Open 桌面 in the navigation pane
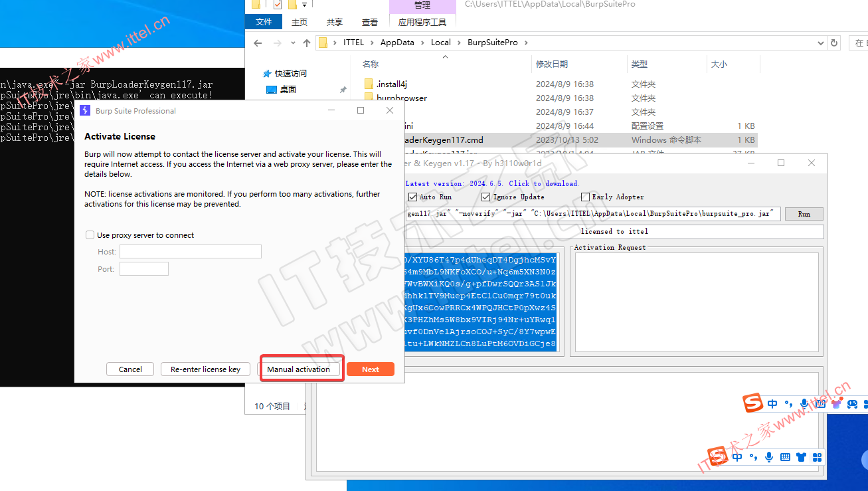868x491 pixels. [288, 89]
